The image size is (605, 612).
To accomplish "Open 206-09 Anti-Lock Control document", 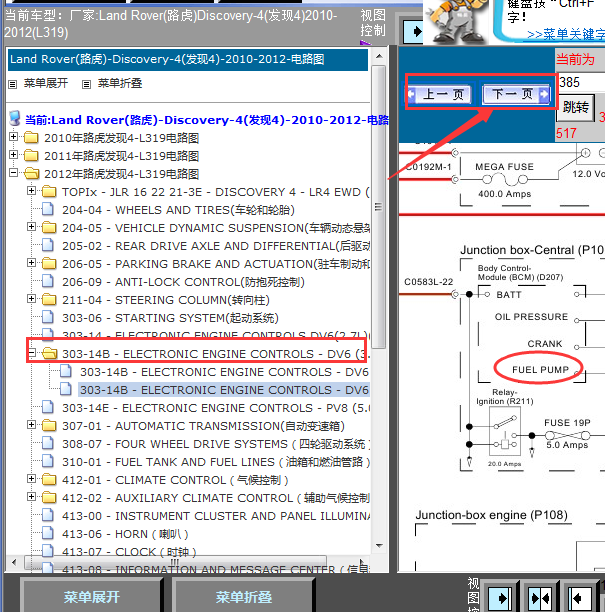I will click(183, 282).
